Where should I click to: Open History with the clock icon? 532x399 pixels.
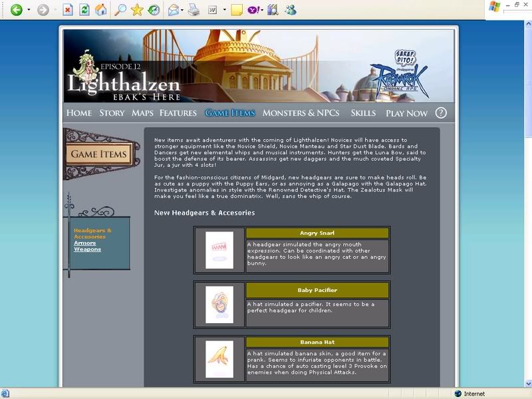pos(154,10)
